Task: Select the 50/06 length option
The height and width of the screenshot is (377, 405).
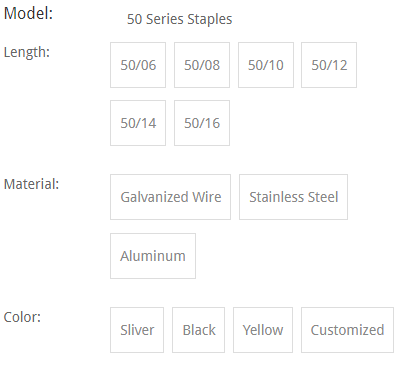Action: pos(138,65)
